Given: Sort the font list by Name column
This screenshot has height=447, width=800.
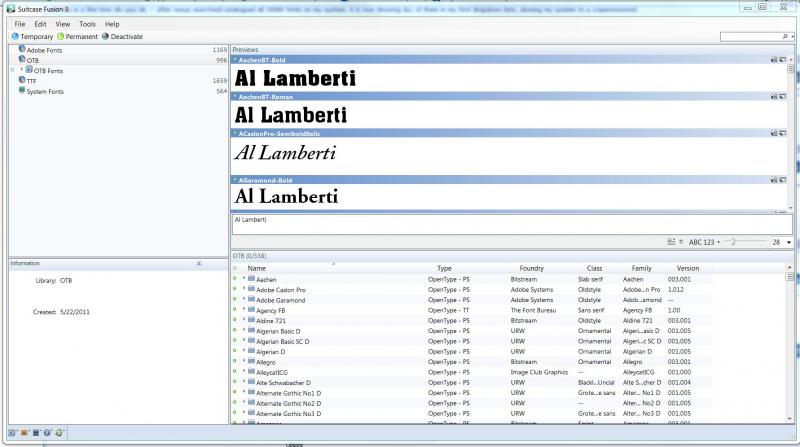Looking at the screenshot, I should 257,268.
